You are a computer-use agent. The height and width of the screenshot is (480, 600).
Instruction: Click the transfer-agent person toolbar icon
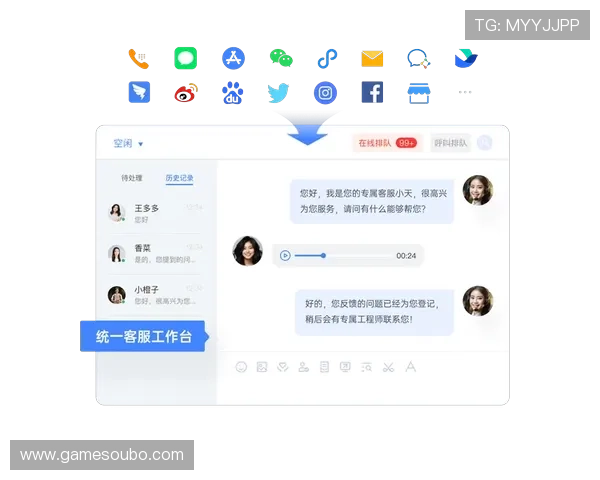303,367
